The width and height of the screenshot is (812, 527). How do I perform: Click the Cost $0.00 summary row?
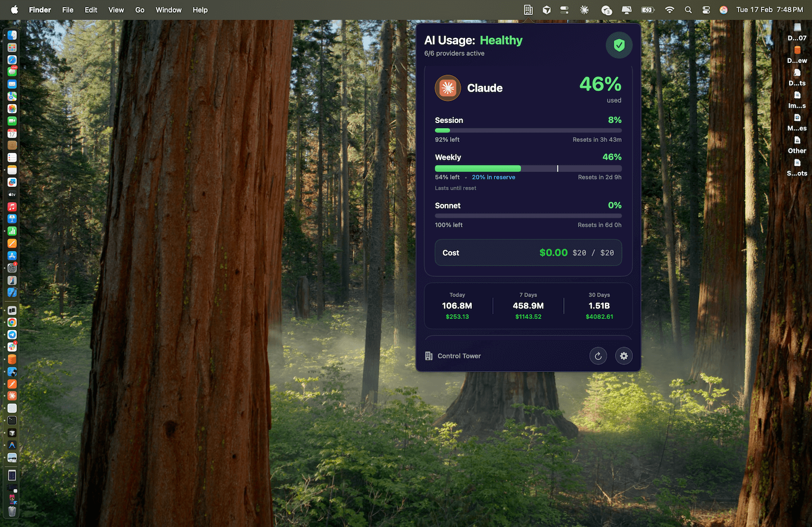(528, 252)
